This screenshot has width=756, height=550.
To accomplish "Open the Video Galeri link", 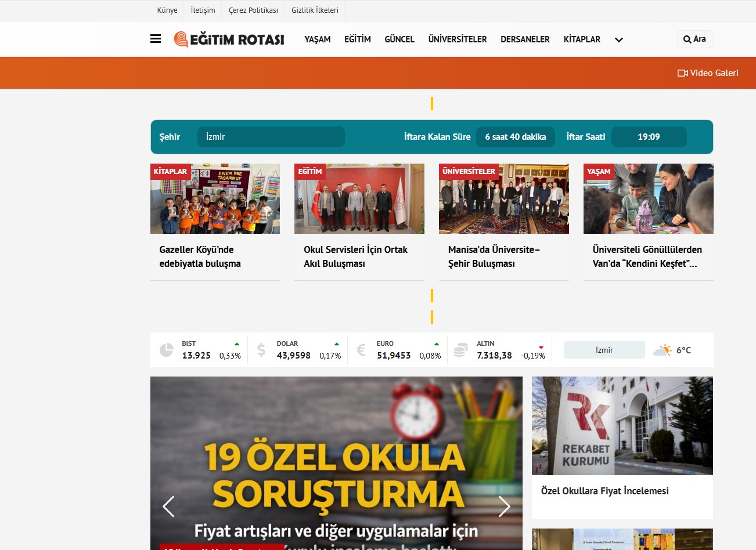I will (708, 73).
